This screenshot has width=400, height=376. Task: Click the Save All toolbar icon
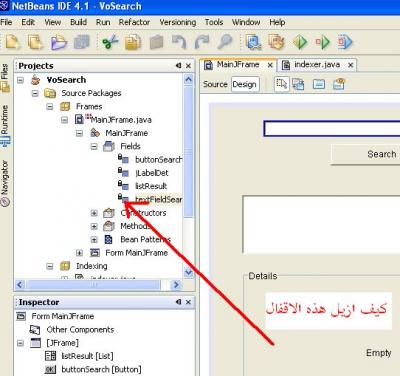click(81, 42)
